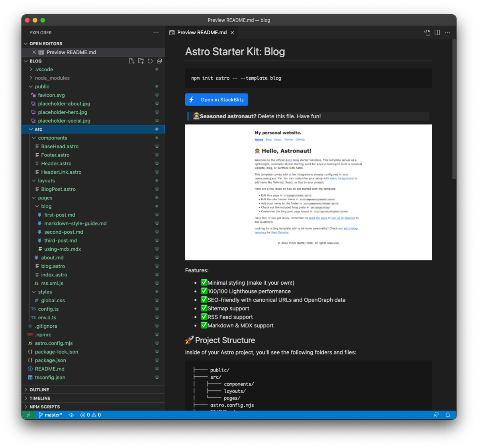This screenshot has height=448, width=478.
Task: Open errors and warnings problems panel
Action: click(90, 415)
